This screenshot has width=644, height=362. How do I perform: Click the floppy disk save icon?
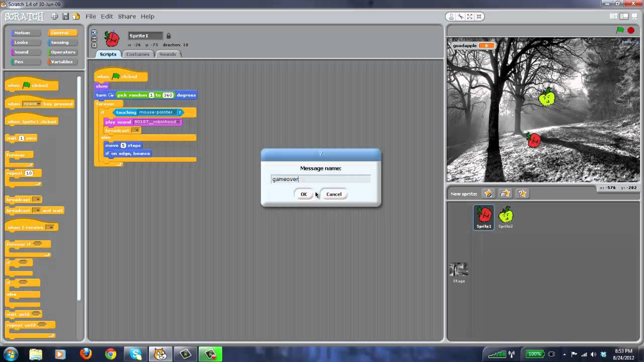(65, 17)
